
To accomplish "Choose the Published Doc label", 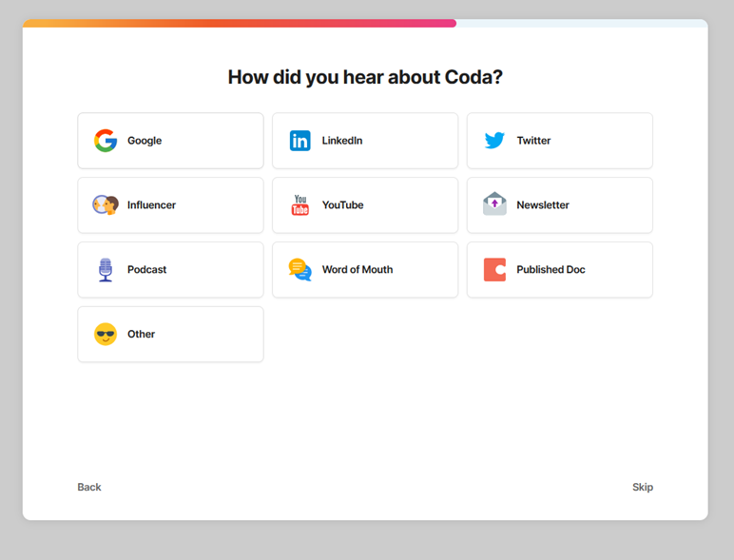I will (550, 270).
